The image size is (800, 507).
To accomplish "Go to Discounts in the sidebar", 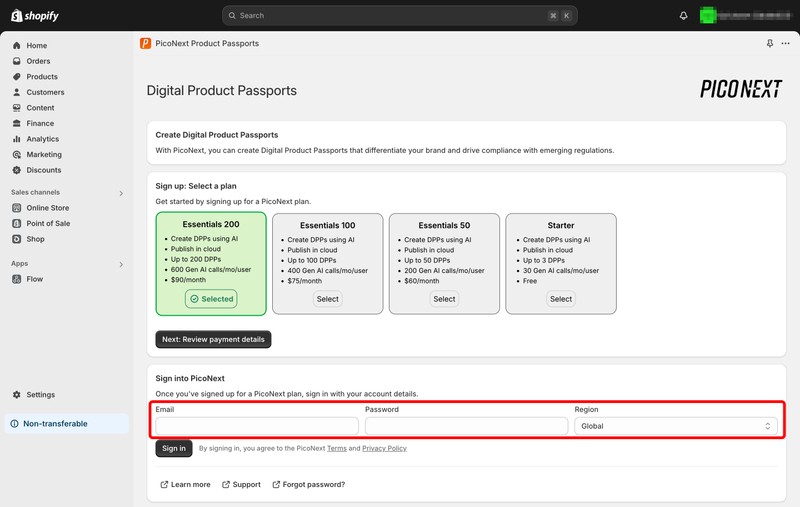I will 44,170.
